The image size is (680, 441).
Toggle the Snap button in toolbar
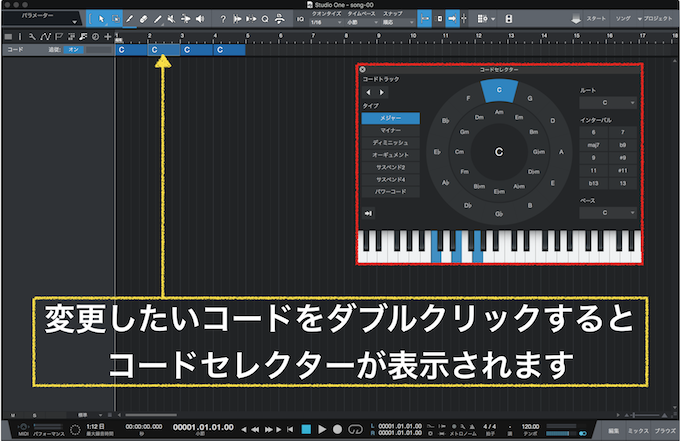425,19
